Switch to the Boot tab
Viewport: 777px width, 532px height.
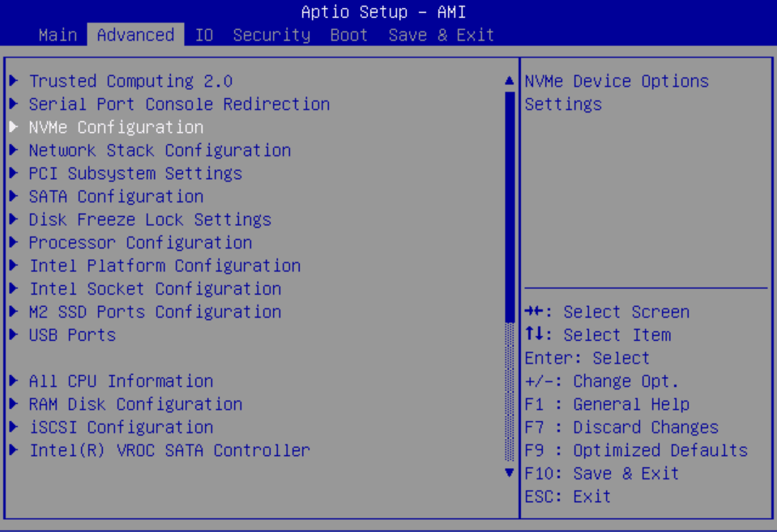click(x=348, y=34)
